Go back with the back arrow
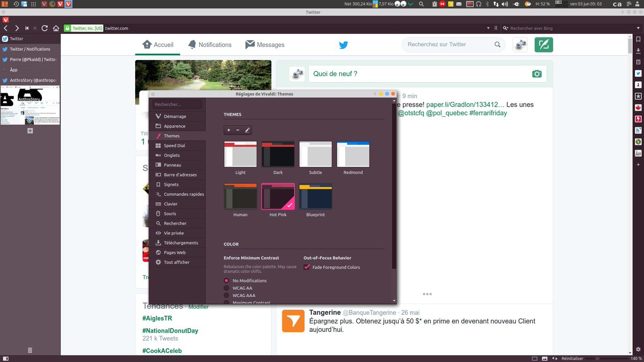This screenshot has height=362, width=644. [x=6, y=28]
